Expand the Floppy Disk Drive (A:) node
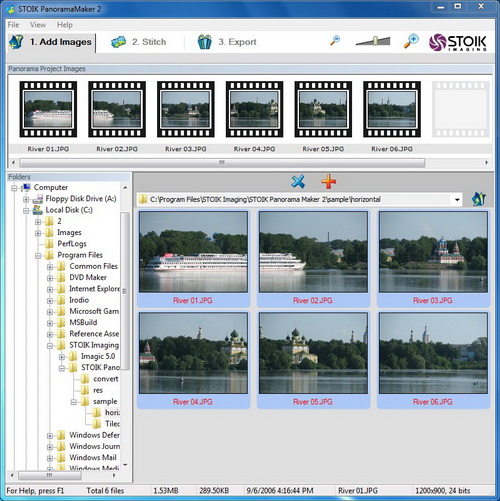The height and width of the screenshot is (501, 500). pyautogui.click(x=26, y=200)
